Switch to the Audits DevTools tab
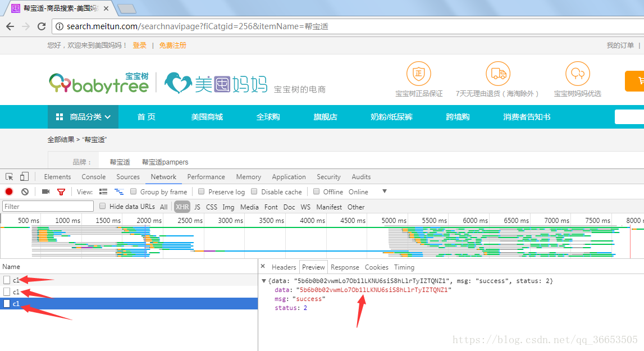Image resolution: width=644 pixels, height=351 pixels. (361, 177)
